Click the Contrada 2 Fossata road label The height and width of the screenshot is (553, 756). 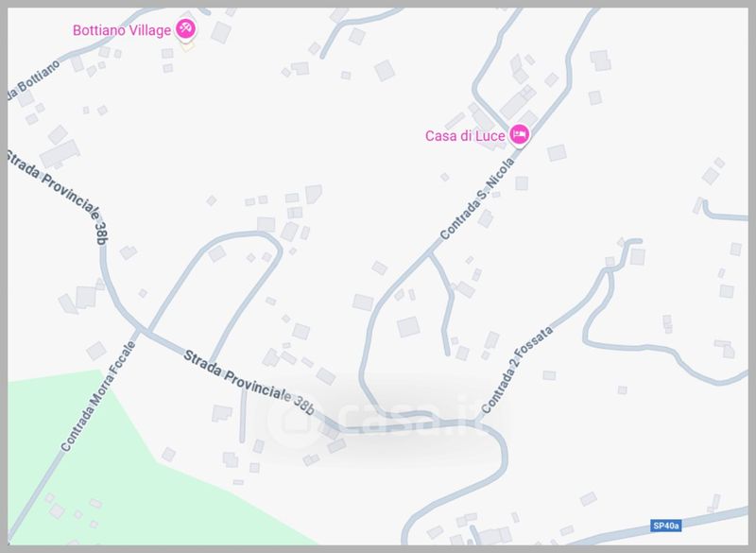(517, 370)
